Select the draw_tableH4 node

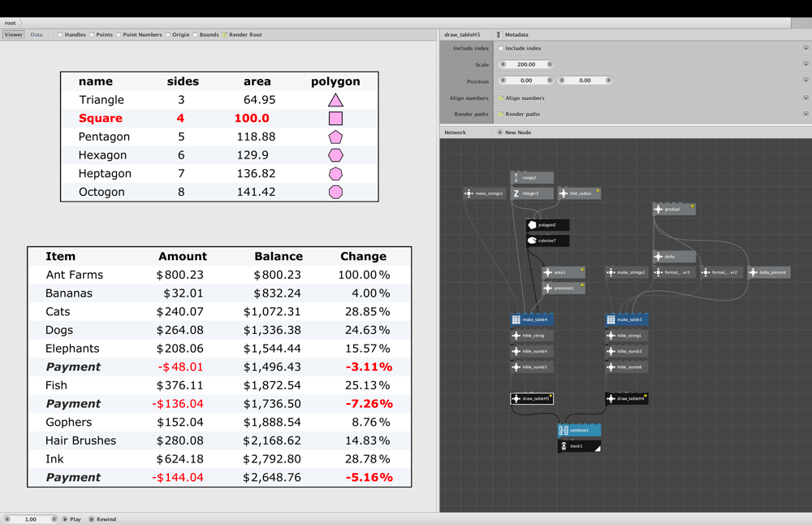(x=627, y=398)
